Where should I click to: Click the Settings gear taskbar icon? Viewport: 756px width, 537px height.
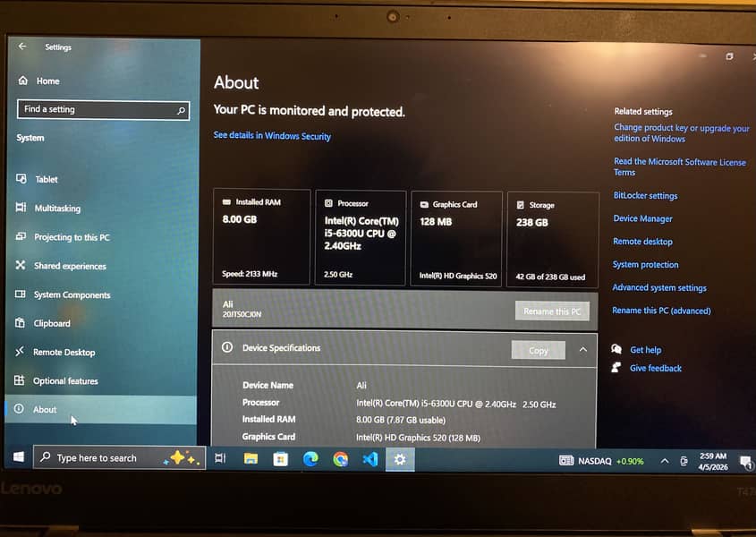(400, 459)
